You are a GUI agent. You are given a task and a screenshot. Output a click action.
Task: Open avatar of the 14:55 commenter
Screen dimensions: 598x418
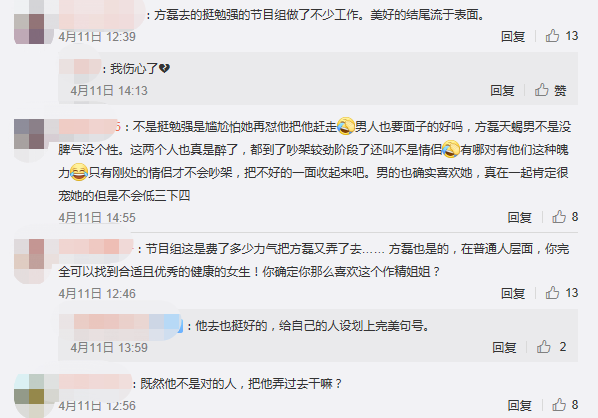click(29, 134)
